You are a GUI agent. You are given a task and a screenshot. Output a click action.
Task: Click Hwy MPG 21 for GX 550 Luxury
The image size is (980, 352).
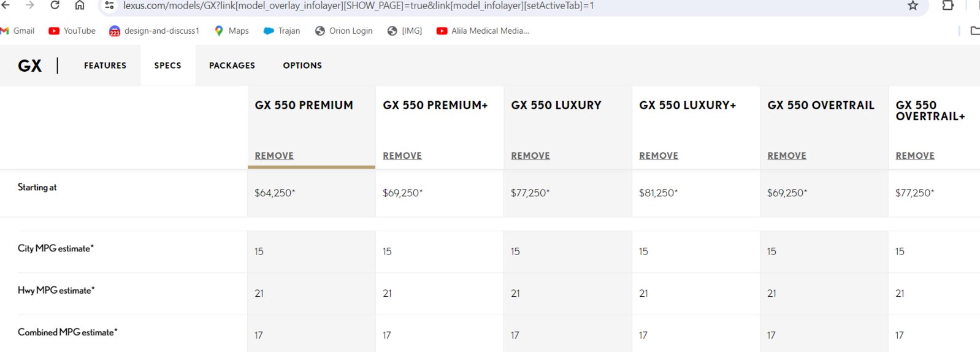coord(515,294)
